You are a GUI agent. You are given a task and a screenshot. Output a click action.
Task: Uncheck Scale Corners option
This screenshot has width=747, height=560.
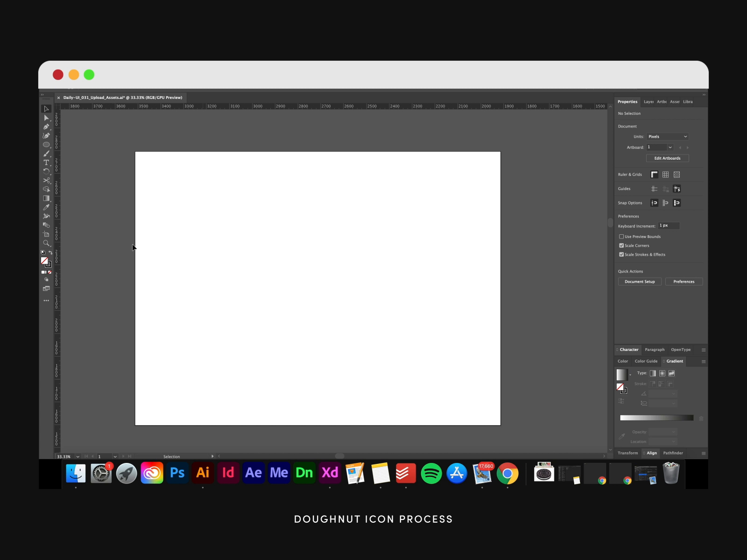[x=621, y=245]
